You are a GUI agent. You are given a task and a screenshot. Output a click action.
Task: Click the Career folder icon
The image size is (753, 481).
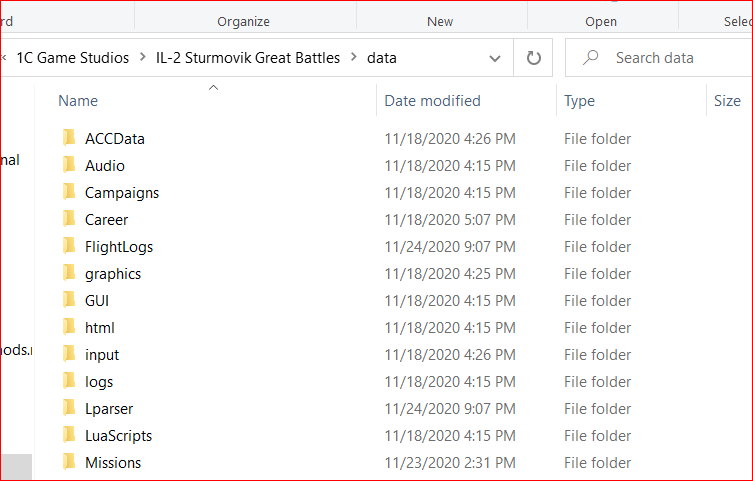coord(69,218)
